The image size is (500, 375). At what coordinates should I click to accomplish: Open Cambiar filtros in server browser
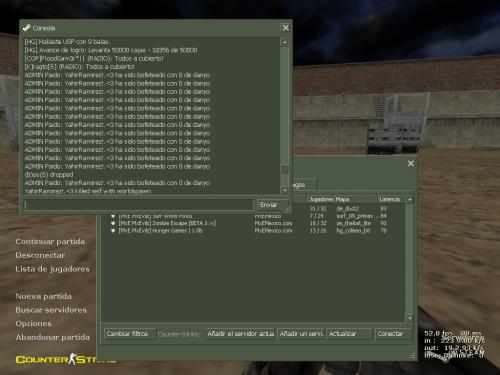130,334
